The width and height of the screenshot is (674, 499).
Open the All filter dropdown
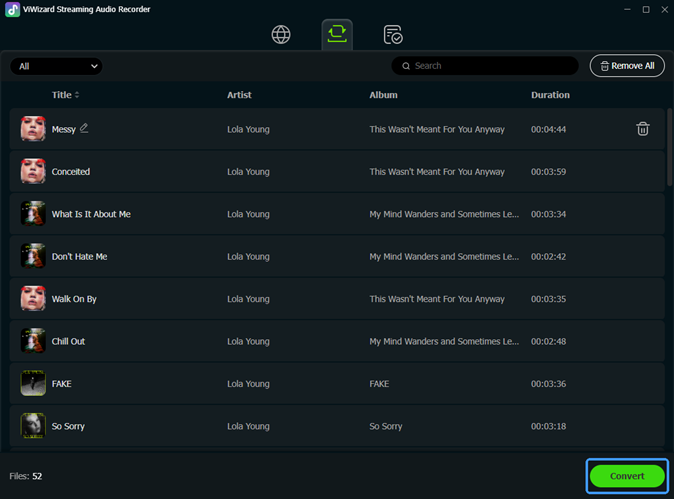[x=56, y=66]
